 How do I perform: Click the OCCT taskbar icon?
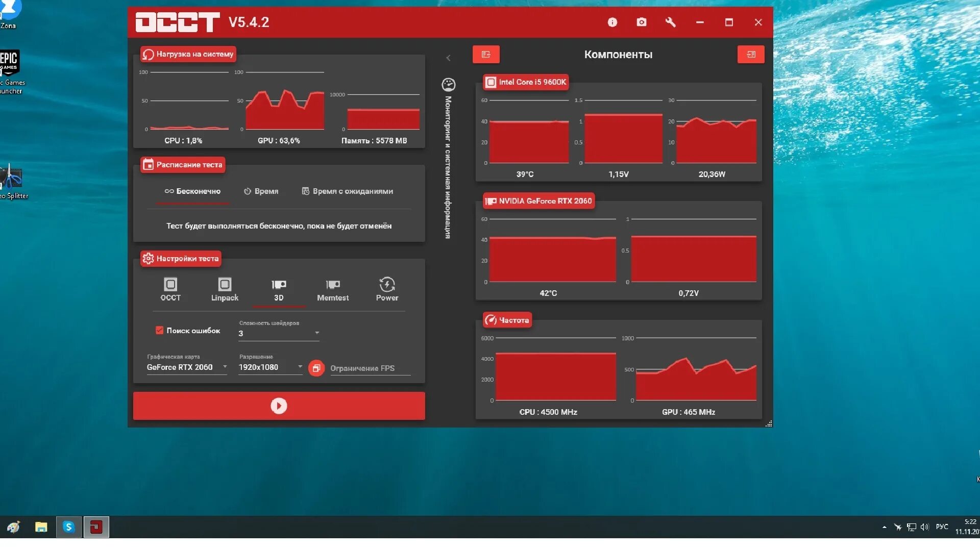[96, 527]
